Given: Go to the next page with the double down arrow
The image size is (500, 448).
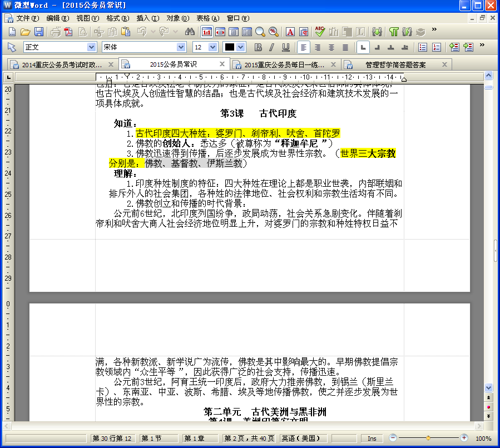Looking at the screenshot, I should click(x=488, y=416).
